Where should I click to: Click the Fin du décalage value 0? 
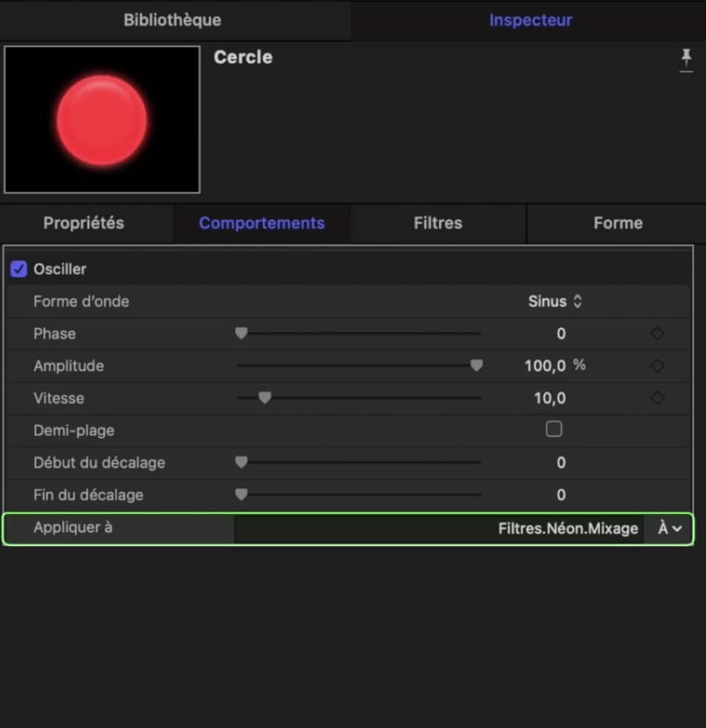coord(561,495)
